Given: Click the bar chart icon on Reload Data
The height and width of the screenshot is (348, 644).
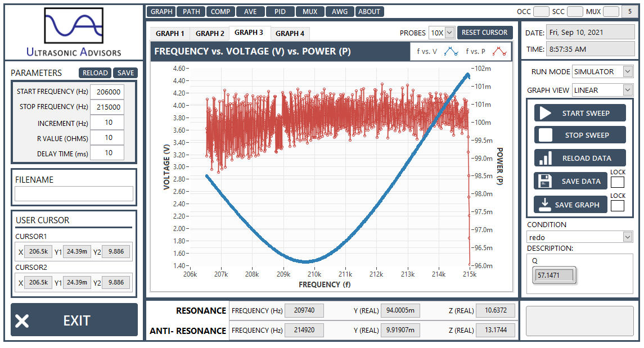Looking at the screenshot, I should [x=546, y=158].
